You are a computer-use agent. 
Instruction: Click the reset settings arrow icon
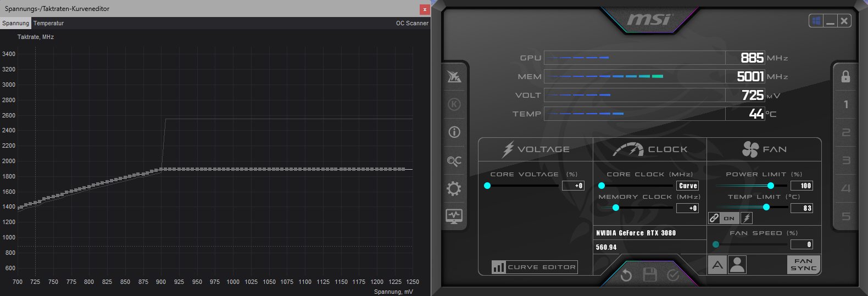coord(626,275)
